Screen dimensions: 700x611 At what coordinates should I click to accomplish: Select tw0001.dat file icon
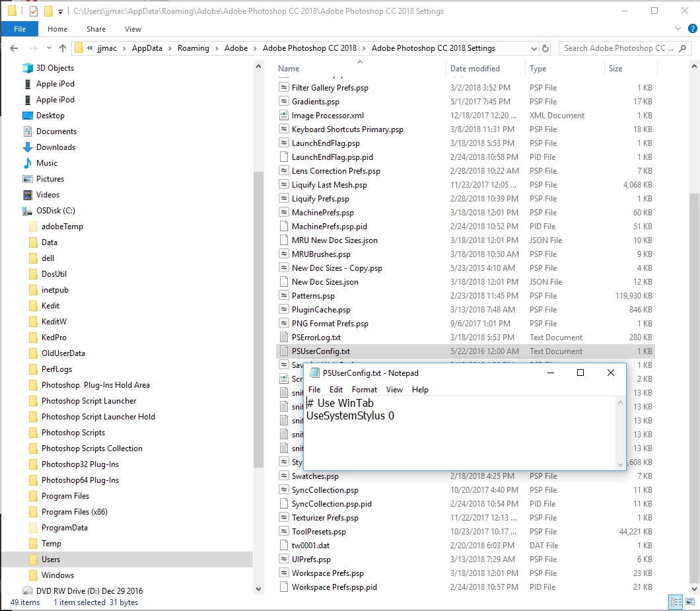[x=283, y=545]
